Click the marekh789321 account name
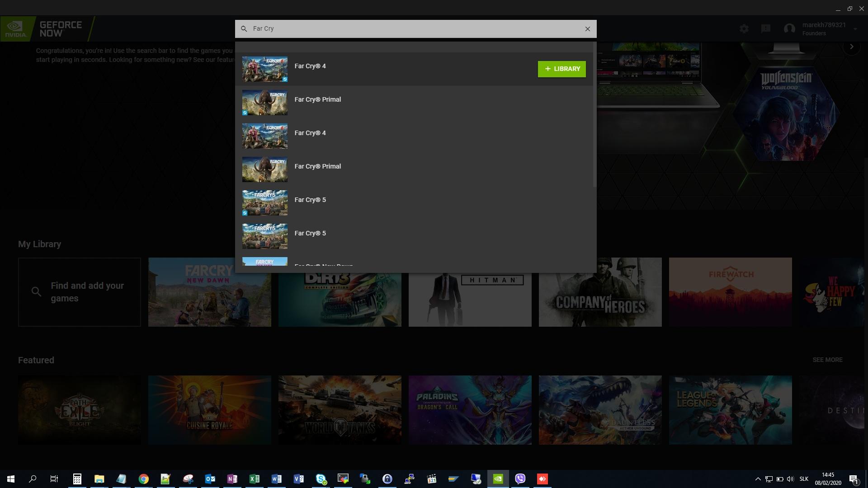868x488 pixels. coord(824,25)
